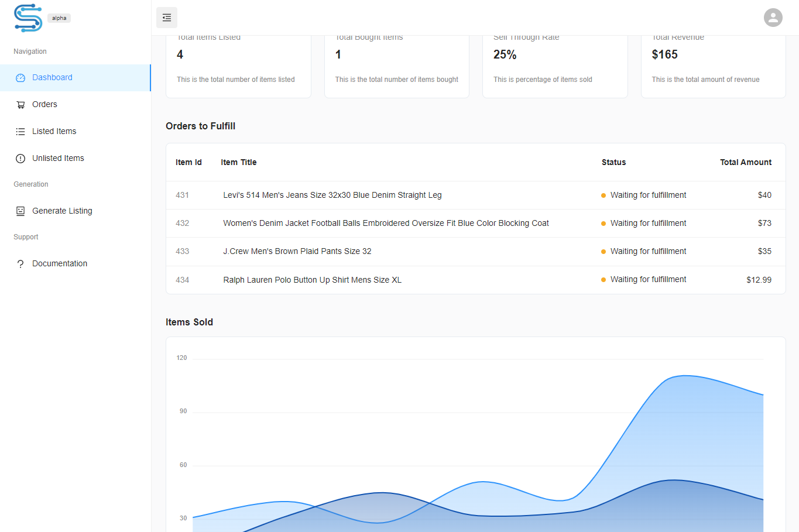
Task: Click the Total Revenue $165 card
Action: pos(713,66)
